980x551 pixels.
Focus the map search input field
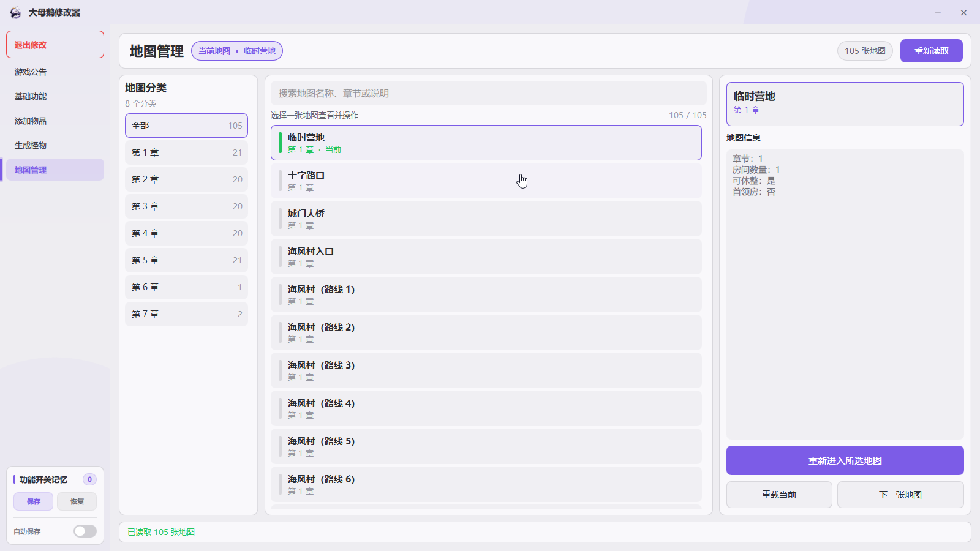pyautogui.click(x=489, y=93)
